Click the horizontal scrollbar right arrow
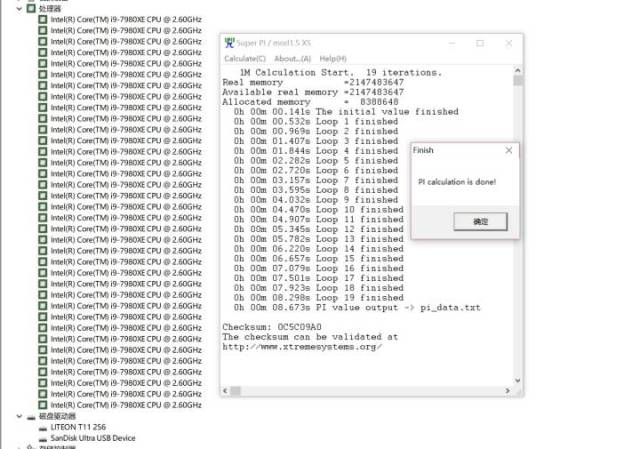Viewport: 640px width, 449px height. click(x=507, y=391)
